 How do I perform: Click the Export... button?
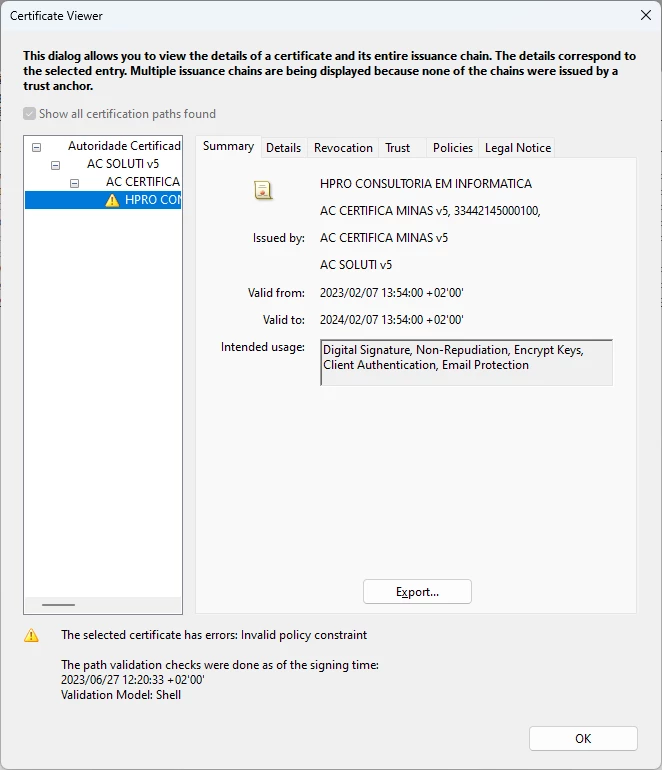click(x=417, y=592)
